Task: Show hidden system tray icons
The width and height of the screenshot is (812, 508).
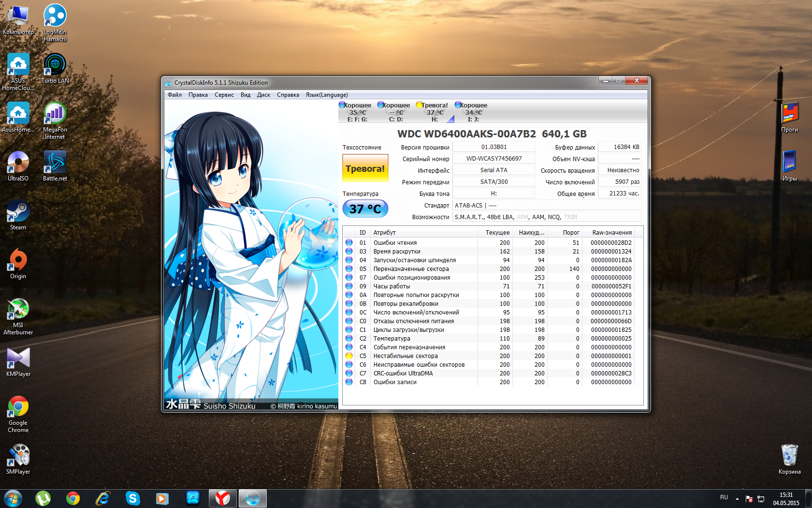Action: [x=737, y=498]
